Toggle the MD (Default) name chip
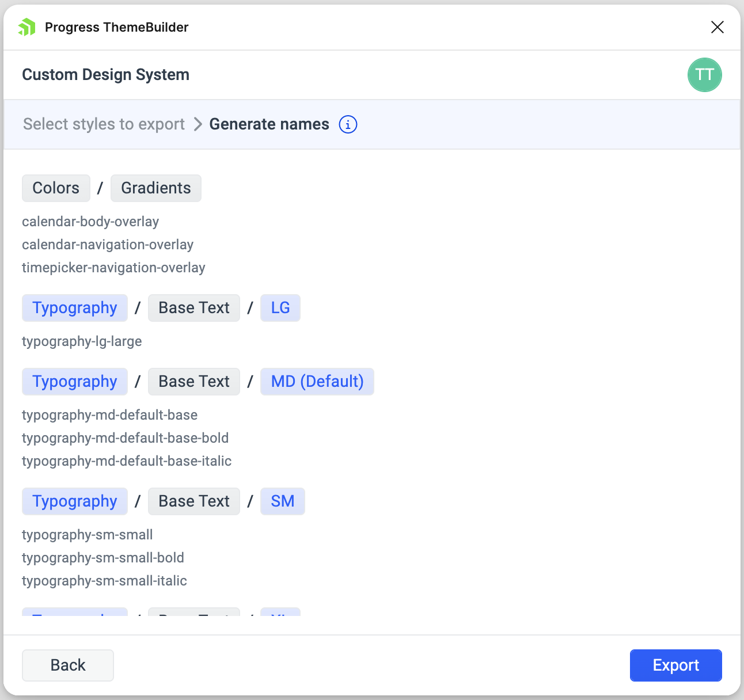This screenshot has height=700, width=744. (x=317, y=382)
